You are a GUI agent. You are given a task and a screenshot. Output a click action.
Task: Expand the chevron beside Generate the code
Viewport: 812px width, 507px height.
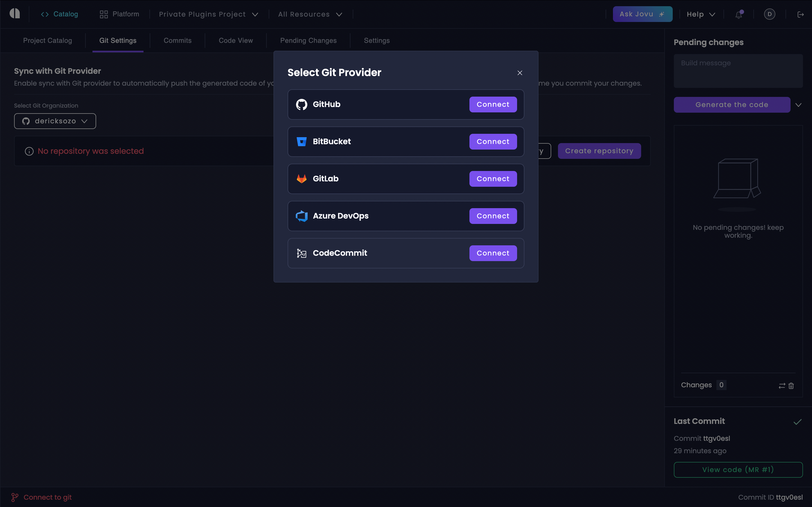tap(798, 105)
